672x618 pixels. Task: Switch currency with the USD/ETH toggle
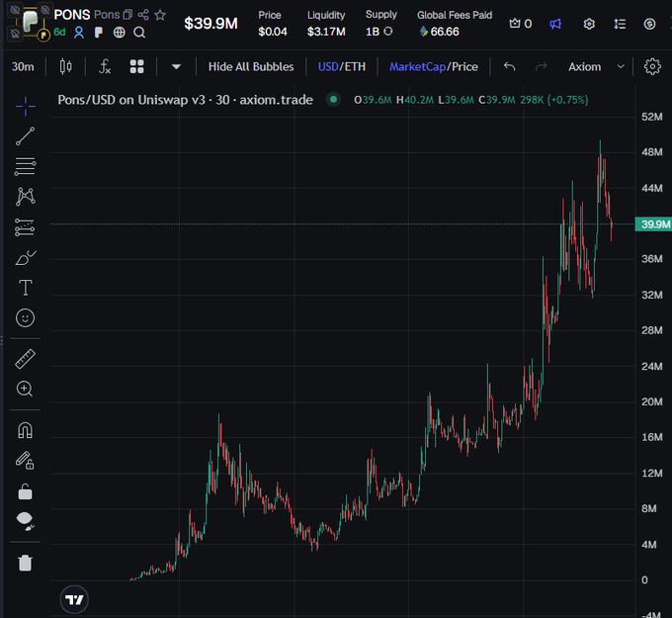[342, 67]
